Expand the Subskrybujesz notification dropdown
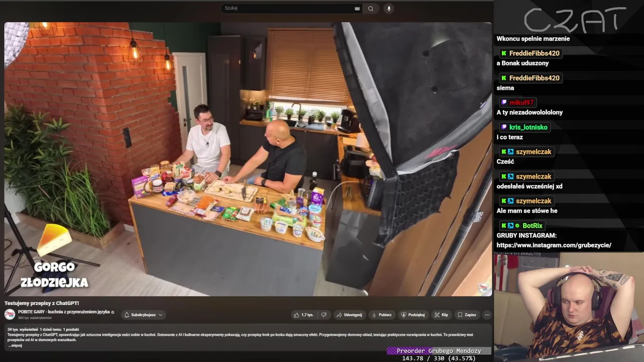The width and height of the screenshot is (644, 362). 143,315
